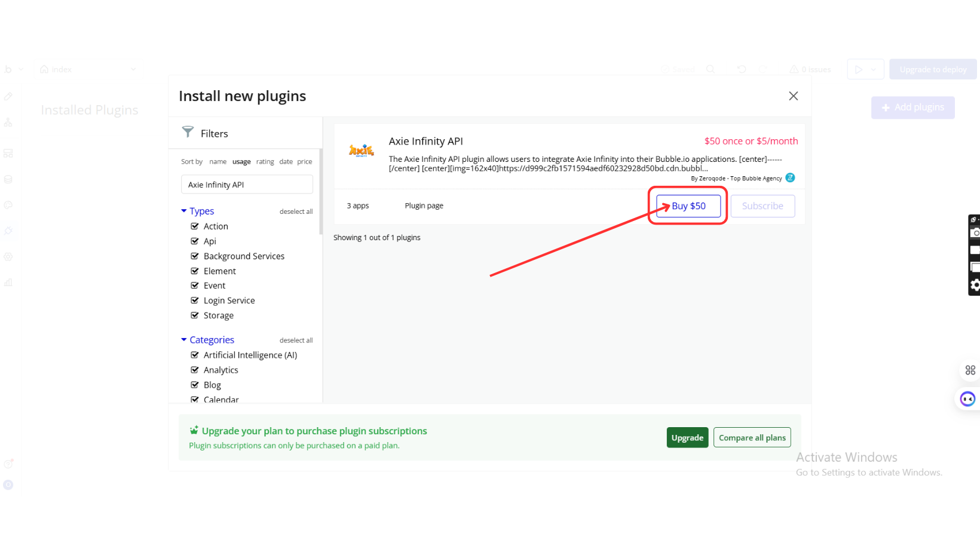
Task: Collapse the Types filter section
Action: (184, 211)
